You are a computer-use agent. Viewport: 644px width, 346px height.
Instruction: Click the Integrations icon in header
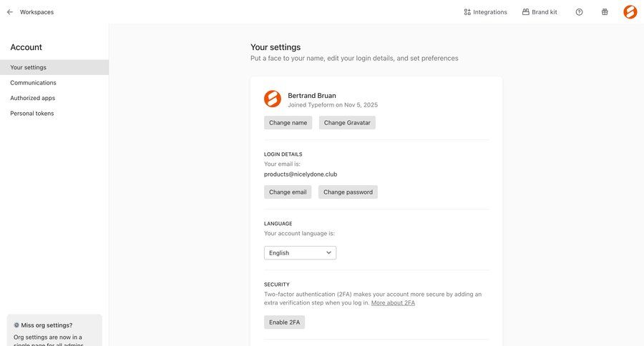point(467,12)
